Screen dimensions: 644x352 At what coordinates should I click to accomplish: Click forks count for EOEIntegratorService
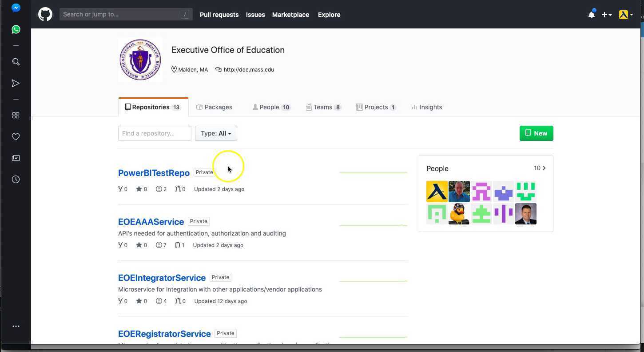point(123,301)
